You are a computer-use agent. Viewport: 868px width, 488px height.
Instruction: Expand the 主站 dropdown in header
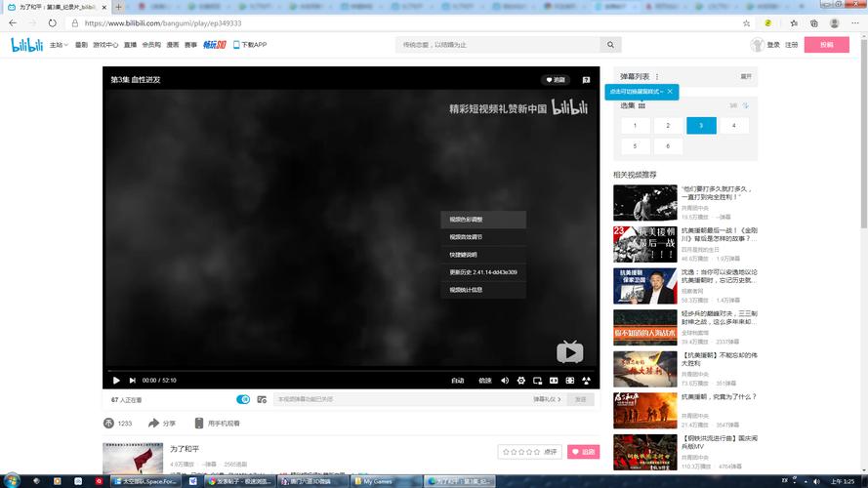click(59, 45)
